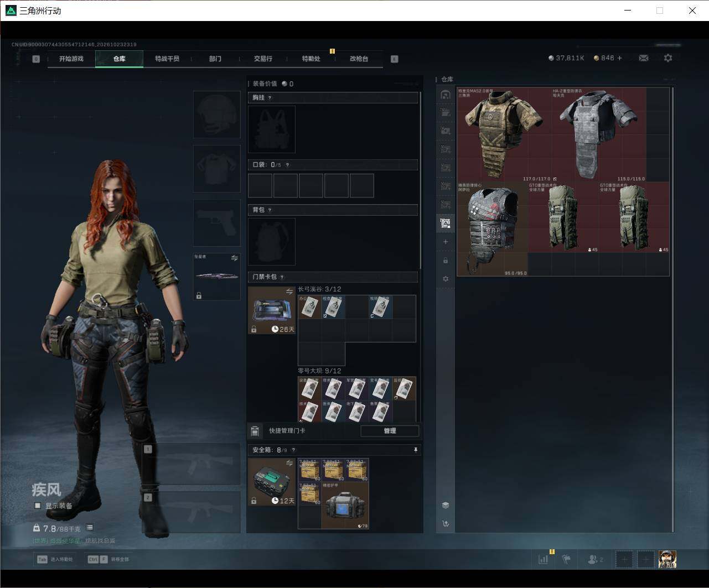Open settings gear in top bar
This screenshot has width=709, height=588.
[x=668, y=58]
